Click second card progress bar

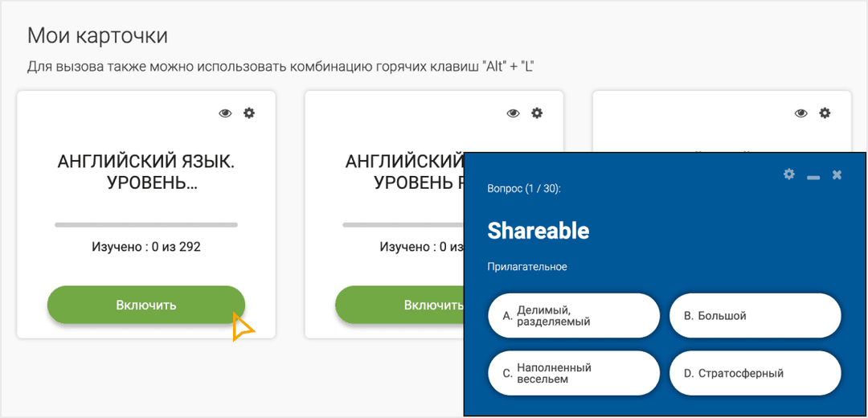pyautogui.click(x=402, y=225)
